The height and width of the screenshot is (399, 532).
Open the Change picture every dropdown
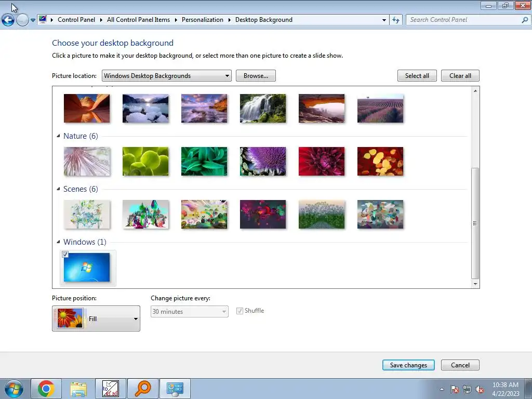point(189,312)
